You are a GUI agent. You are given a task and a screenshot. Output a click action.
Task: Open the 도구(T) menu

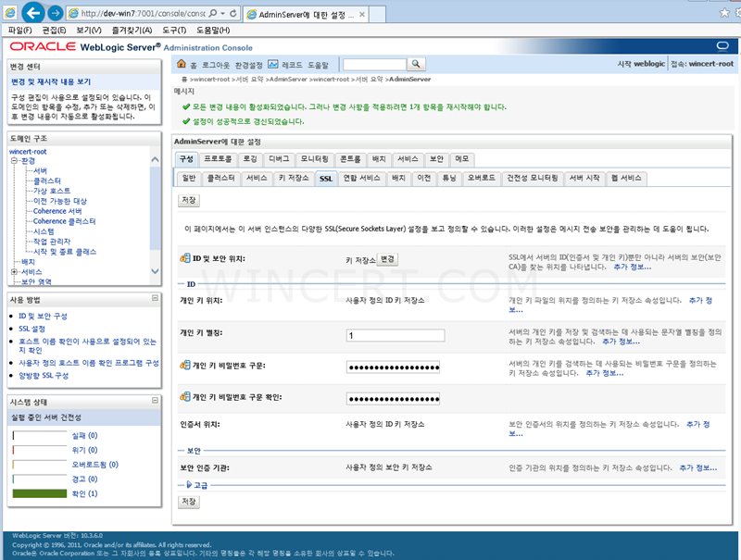pos(174,31)
